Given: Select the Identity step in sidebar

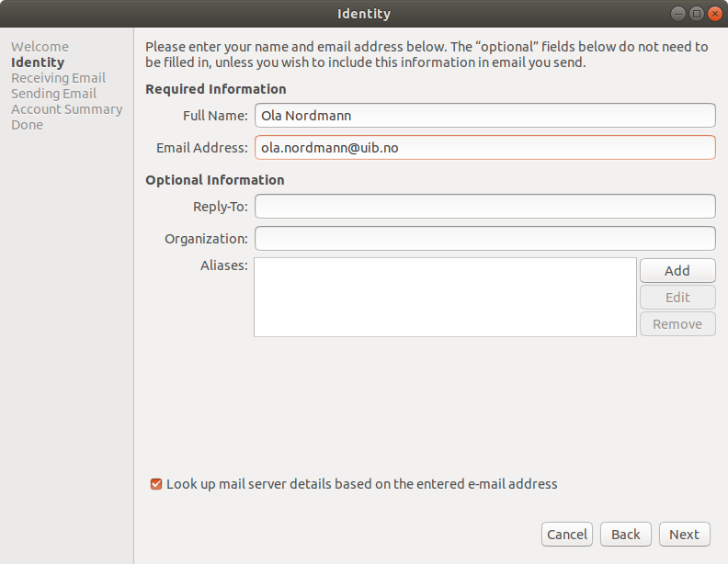Looking at the screenshot, I should 38,62.
